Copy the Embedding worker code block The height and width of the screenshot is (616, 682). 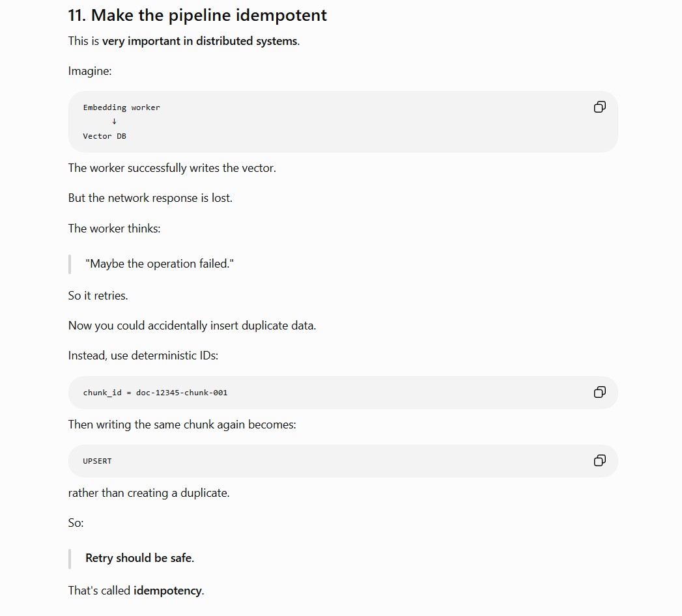(x=599, y=107)
